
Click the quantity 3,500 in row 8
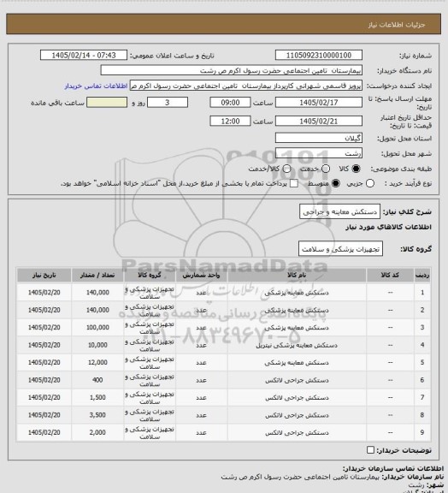(x=97, y=415)
